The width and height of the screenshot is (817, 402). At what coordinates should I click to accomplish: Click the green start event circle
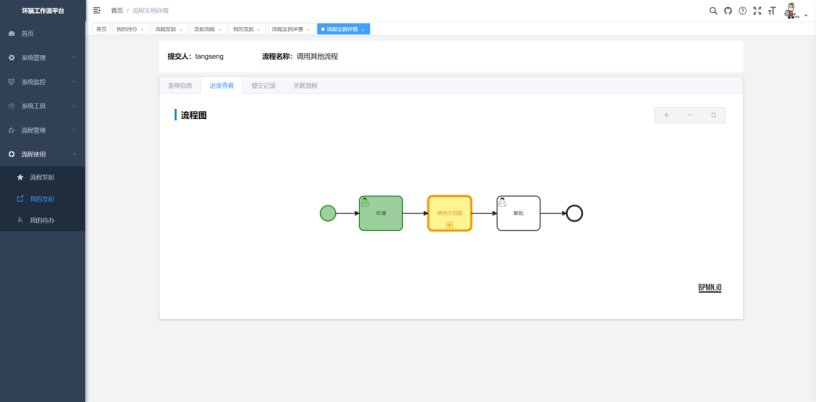(328, 213)
